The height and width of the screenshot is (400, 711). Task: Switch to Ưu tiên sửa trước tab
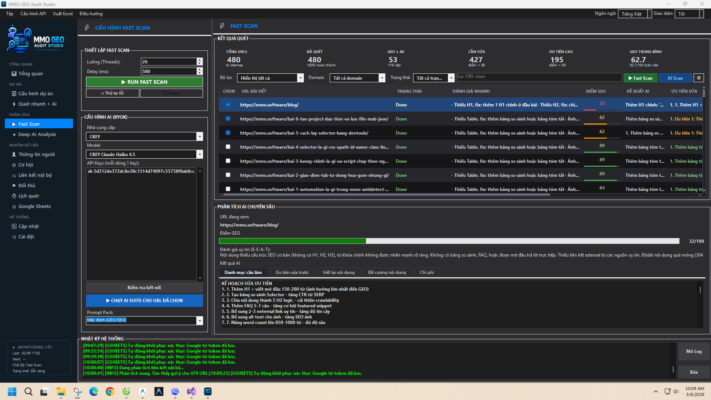[x=292, y=273]
